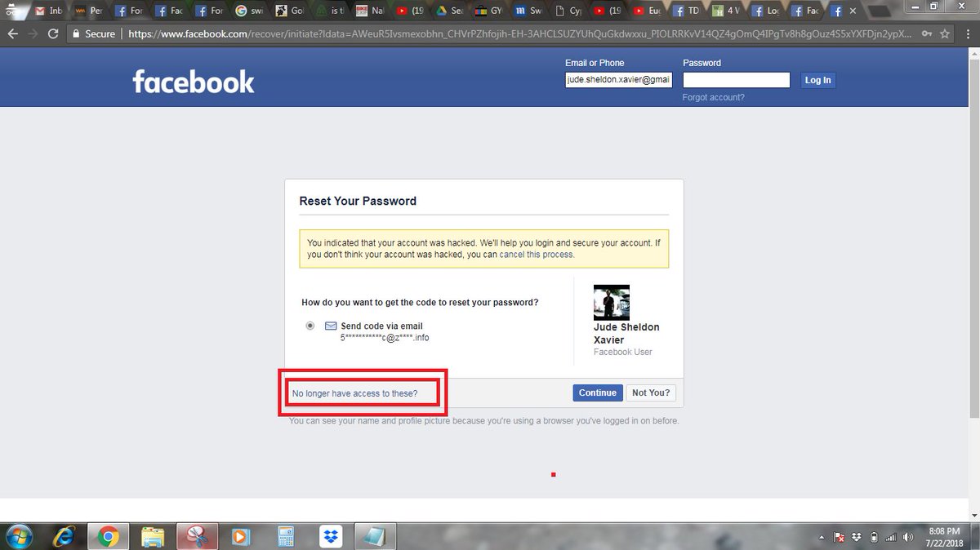The image size is (980, 550).
Task: Open the Forgot account? link
Action: click(713, 97)
